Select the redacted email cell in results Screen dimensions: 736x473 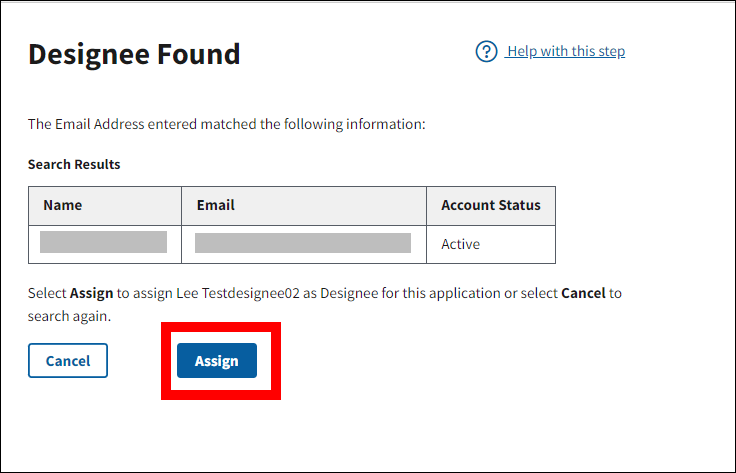pyautogui.click(x=303, y=243)
